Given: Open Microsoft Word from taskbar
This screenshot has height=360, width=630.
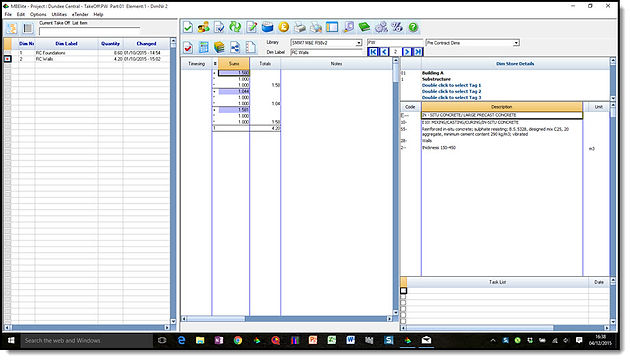Looking at the screenshot, I should pyautogui.click(x=350, y=340).
